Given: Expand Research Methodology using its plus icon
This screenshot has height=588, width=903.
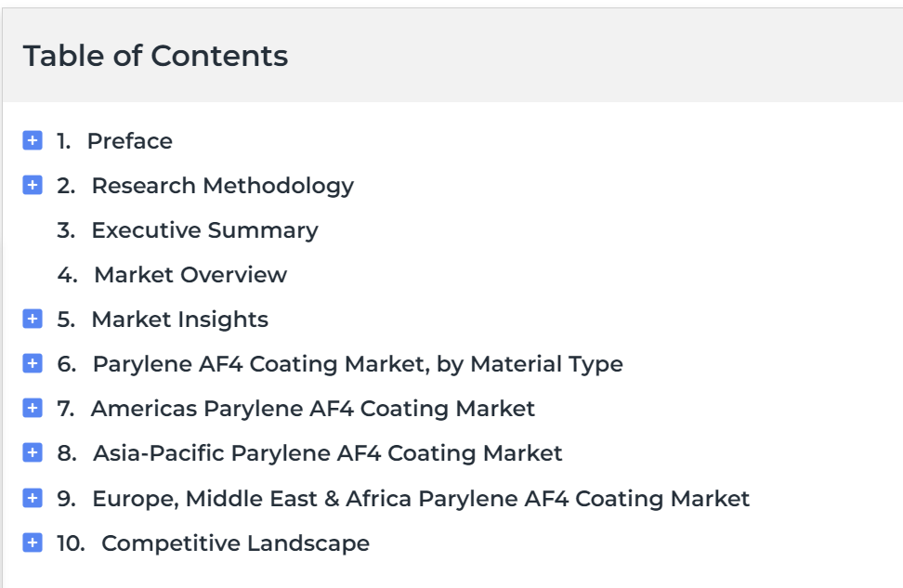Looking at the screenshot, I should 33,186.
